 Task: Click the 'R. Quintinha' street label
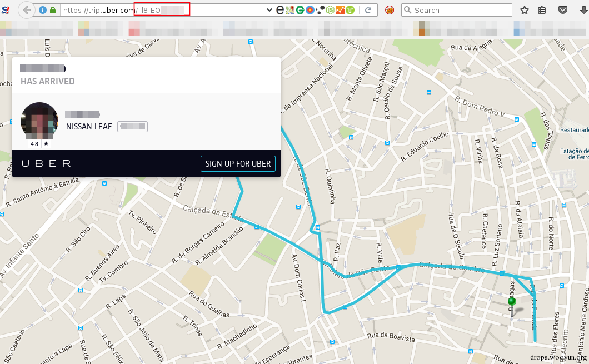330,186
